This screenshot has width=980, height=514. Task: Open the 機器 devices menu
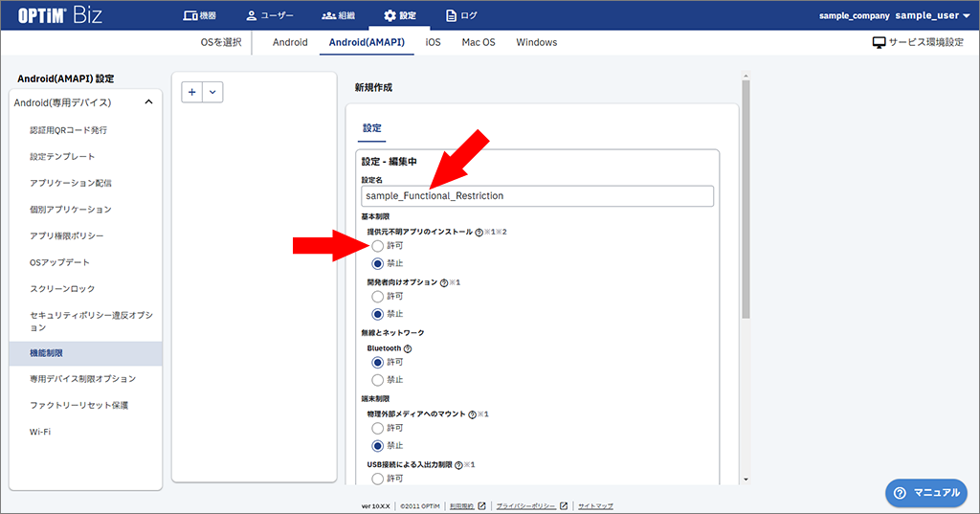(199, 15)
